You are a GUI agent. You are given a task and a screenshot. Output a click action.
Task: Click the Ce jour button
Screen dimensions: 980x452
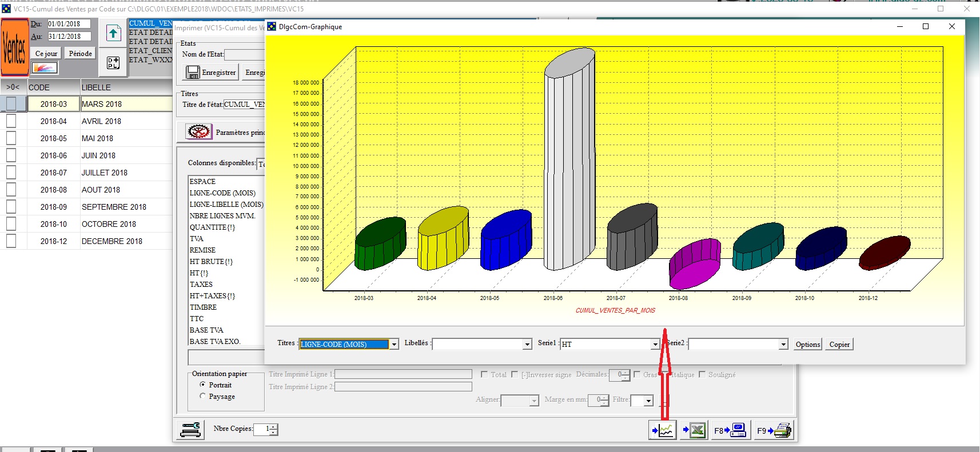tap(46, 54)
